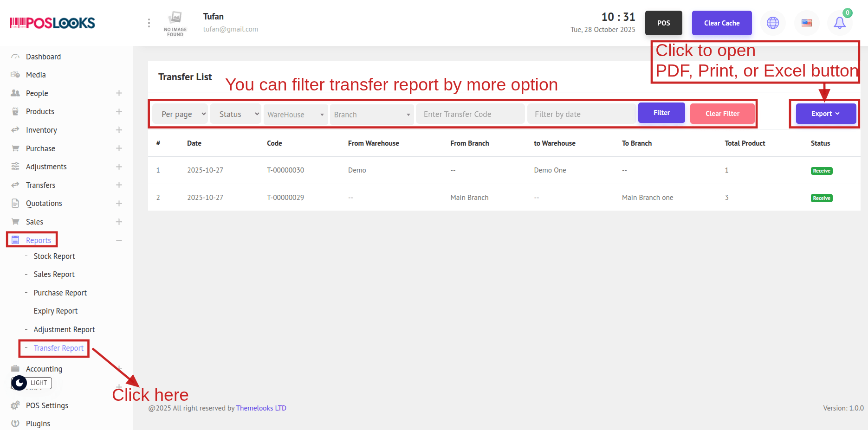
Task: Expand the Products submenu
Action: 119,112
